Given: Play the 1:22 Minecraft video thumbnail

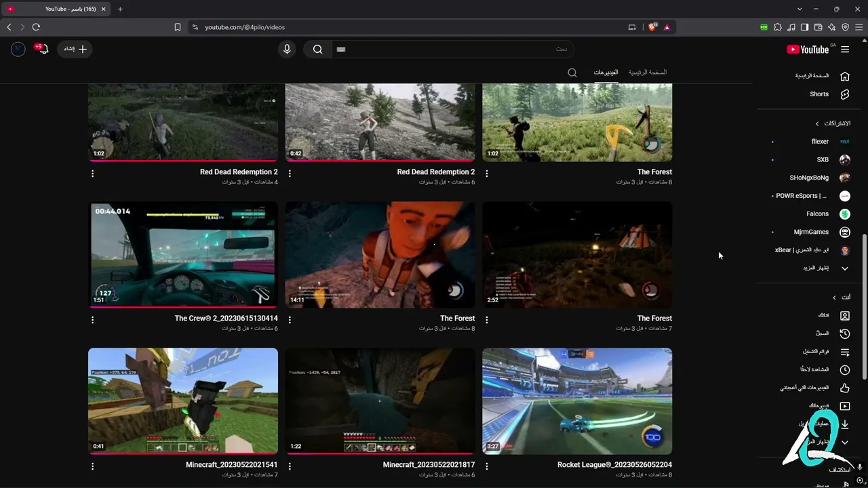Looking at the screenshot, I should coord(380,401).
